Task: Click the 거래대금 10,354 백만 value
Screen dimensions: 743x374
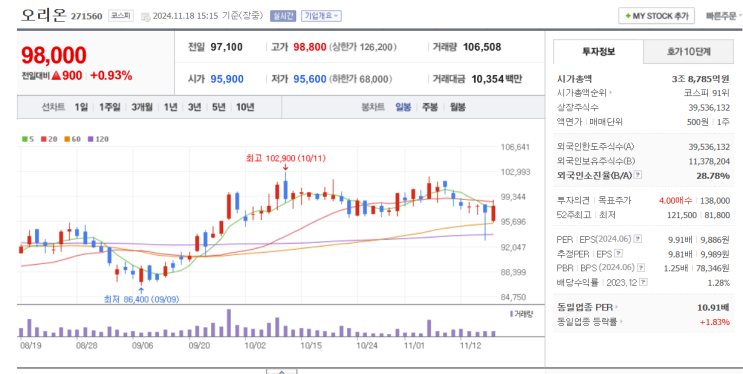Action: point(497,79)
